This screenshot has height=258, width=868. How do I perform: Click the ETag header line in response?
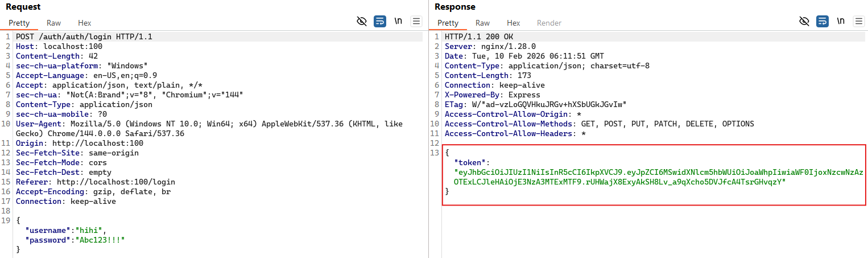pos(535,104)
